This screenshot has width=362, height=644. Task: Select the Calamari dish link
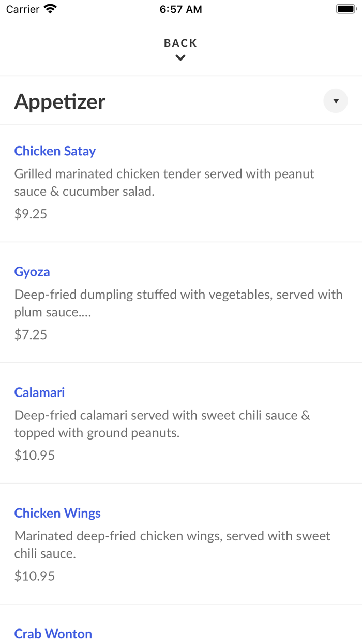[39, 392]
